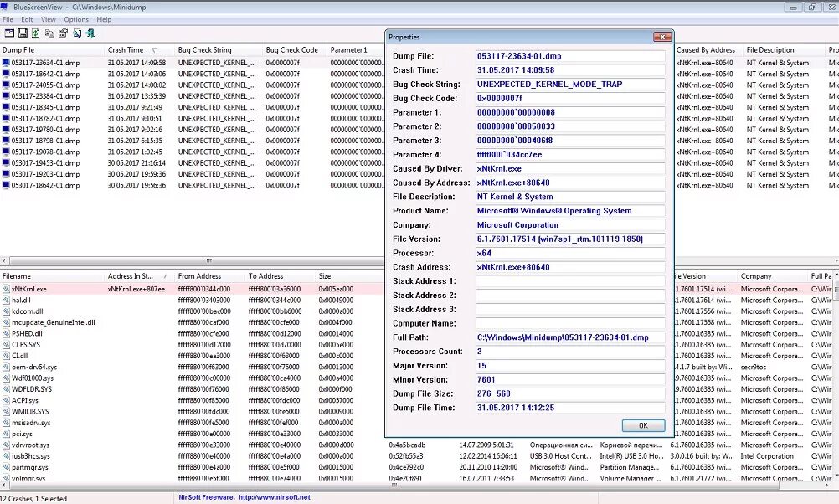Sort the lower pane by Company column
The height and width of the screenshot is (504, 839).
click(x=773, y=276)
